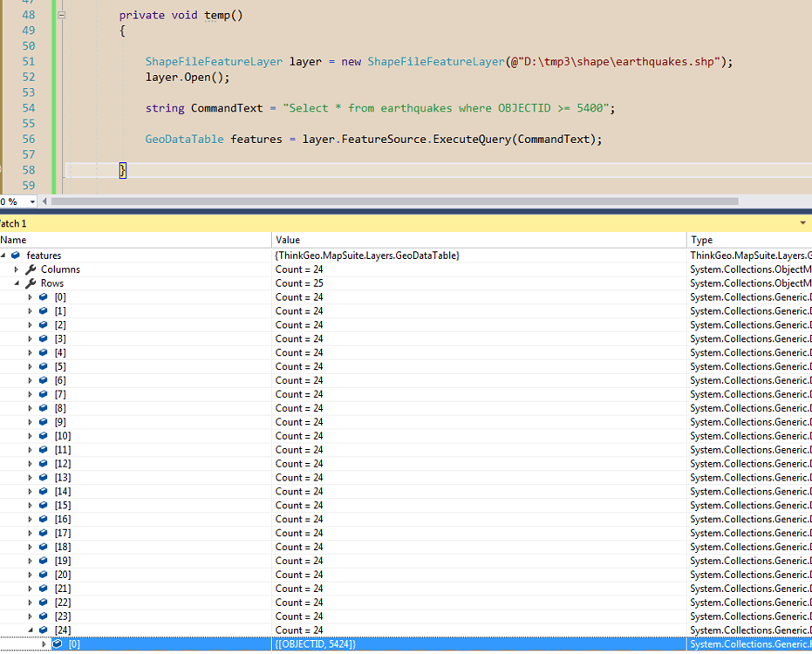Open the editor zoom percentage dropdown
Screen dimensions: 812x654
[32, 201]
